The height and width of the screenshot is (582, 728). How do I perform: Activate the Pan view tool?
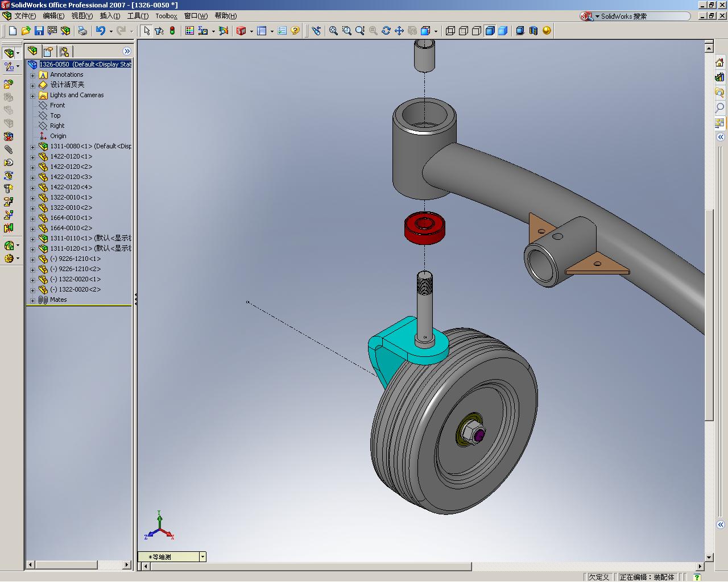pos(399,31)
